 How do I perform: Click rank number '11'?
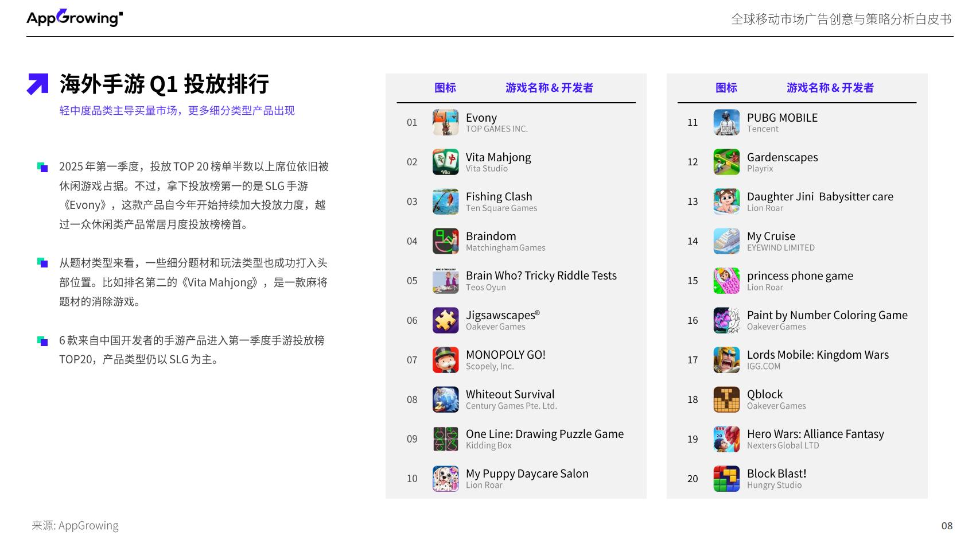(x=693, y=123)
